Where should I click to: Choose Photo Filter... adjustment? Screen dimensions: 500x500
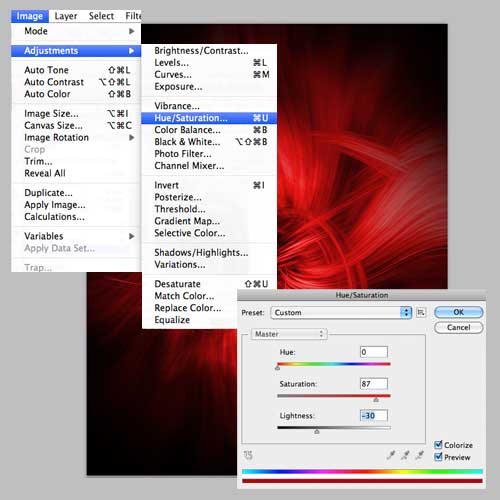click(209, 154)
